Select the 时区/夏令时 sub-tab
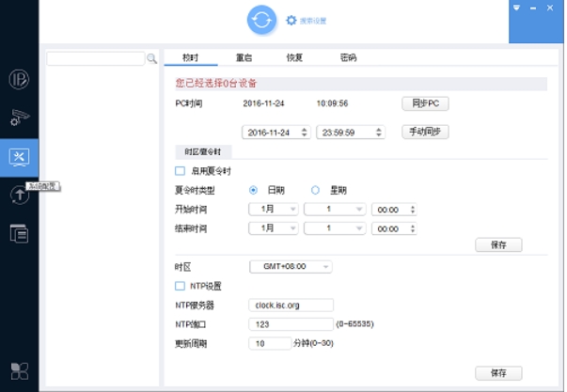The height and width of the screenshot is (392, 567). pos(203,152)
